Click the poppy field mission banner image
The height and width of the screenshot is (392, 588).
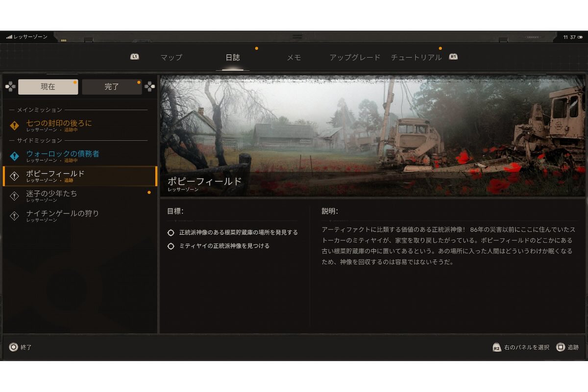click(x=370, y=132)
